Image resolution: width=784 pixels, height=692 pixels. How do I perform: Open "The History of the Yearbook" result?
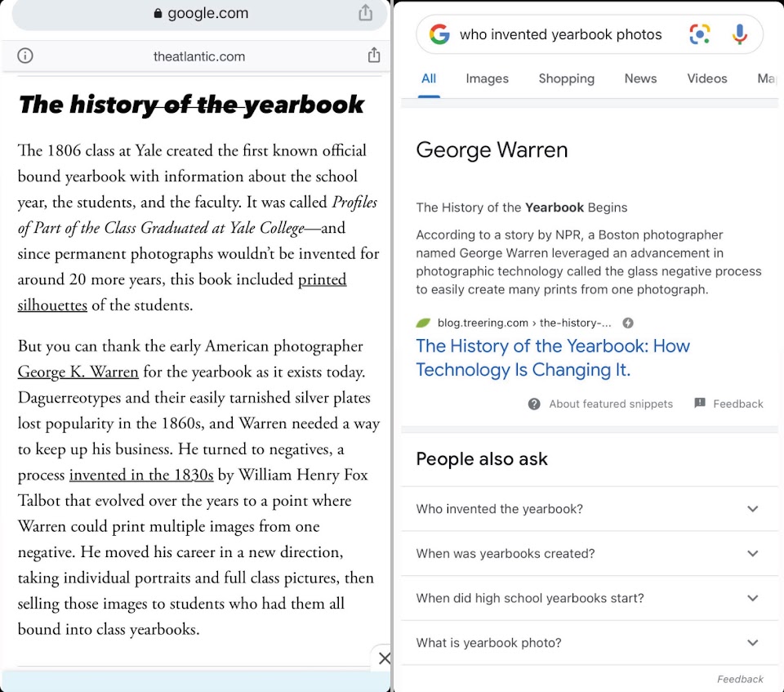553,358
